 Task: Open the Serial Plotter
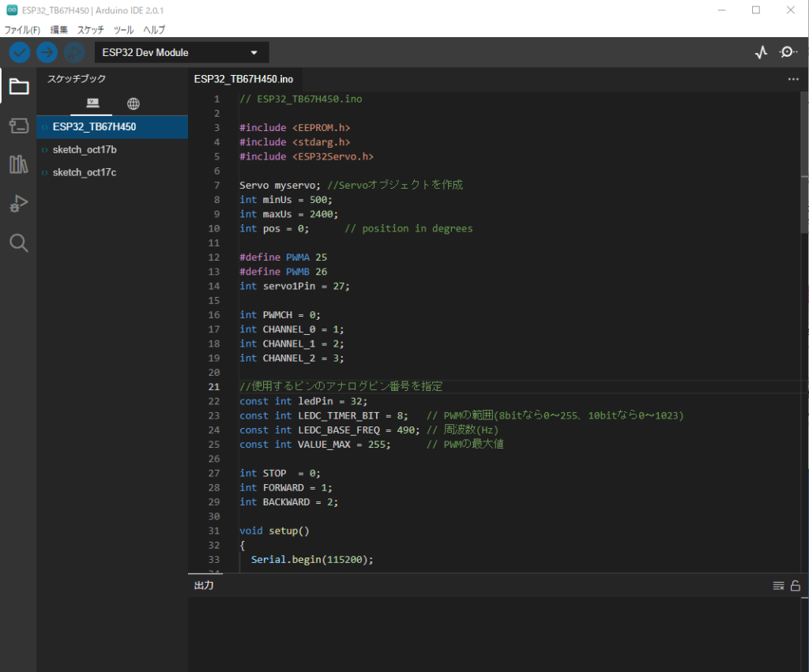click(761, 53)
